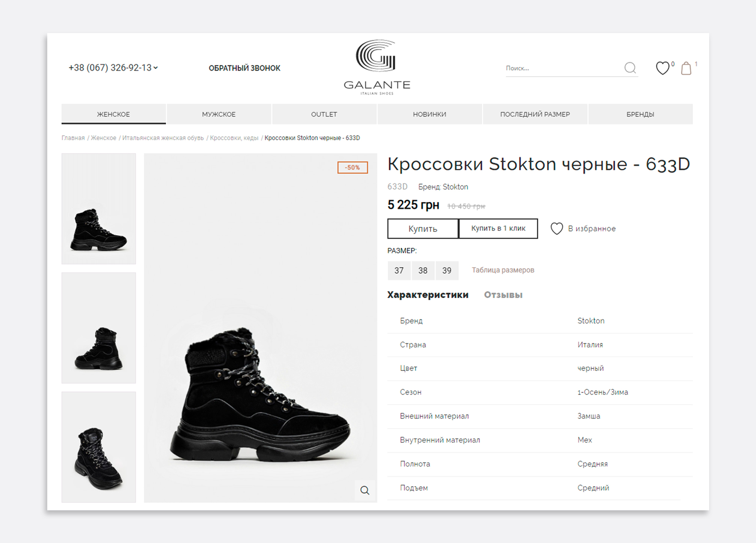Open the OUTLET menu section
The width and height of the screenshot is (756, 543).
[x=324, y=114]
